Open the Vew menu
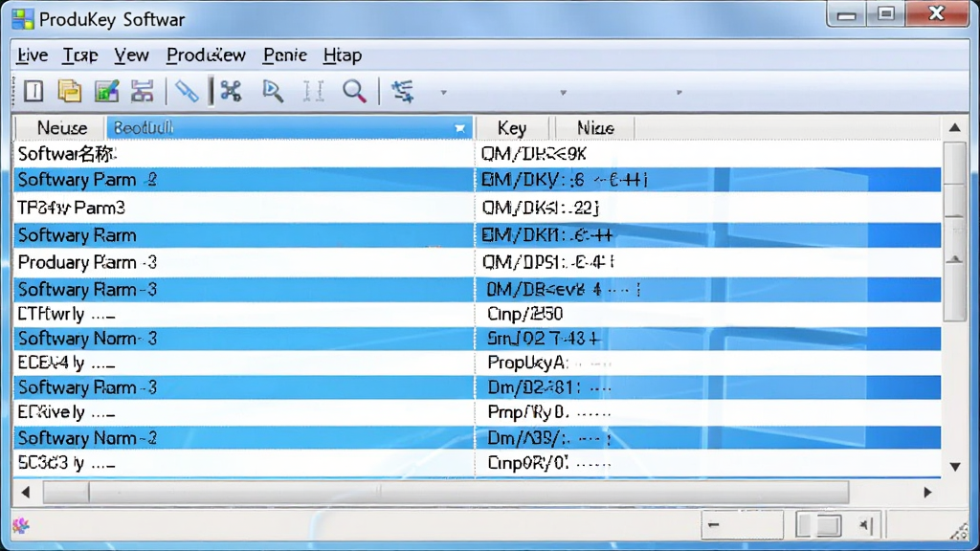Screen dimensions: 980x551 pyautogui.click(x=131, y=55)
